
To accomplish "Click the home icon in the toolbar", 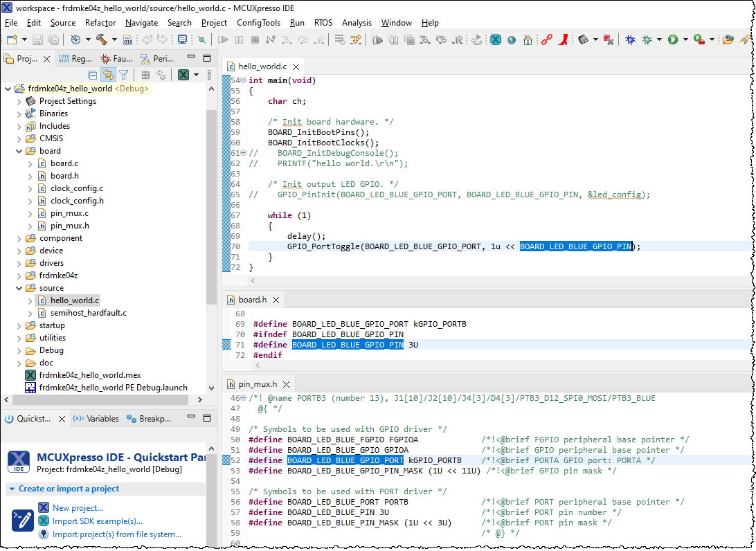I will coord(528,39).
